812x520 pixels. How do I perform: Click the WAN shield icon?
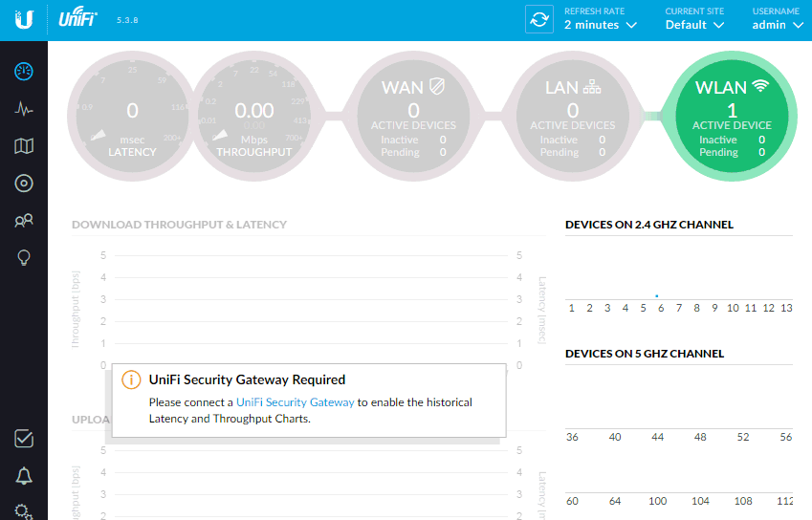click(x=437, y=86)
